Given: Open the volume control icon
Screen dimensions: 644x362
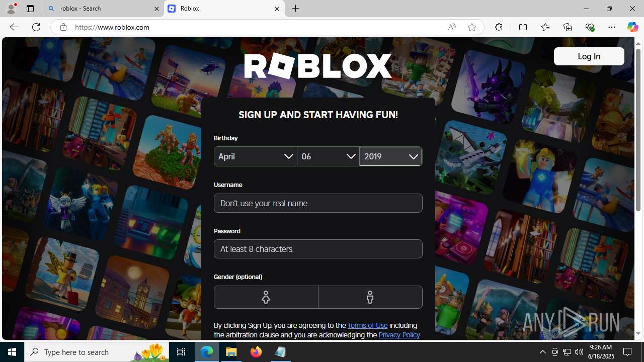Looking at the screenshot, I should [579, 352].
